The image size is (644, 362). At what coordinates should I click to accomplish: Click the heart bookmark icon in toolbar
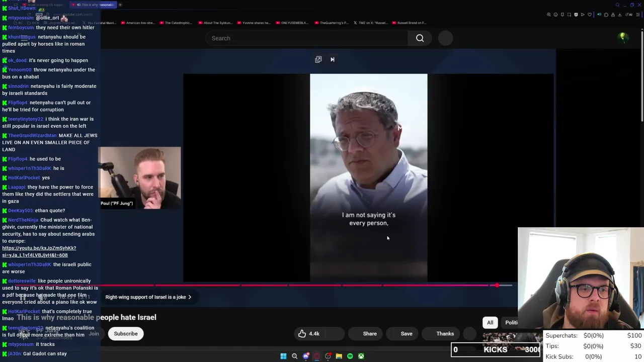(589, 15)
